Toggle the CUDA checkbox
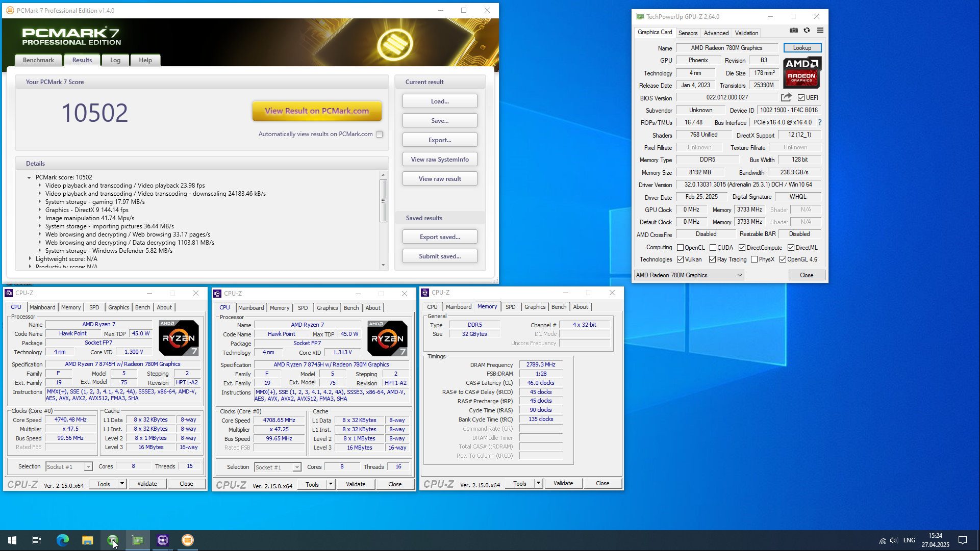 coord(713,248)
